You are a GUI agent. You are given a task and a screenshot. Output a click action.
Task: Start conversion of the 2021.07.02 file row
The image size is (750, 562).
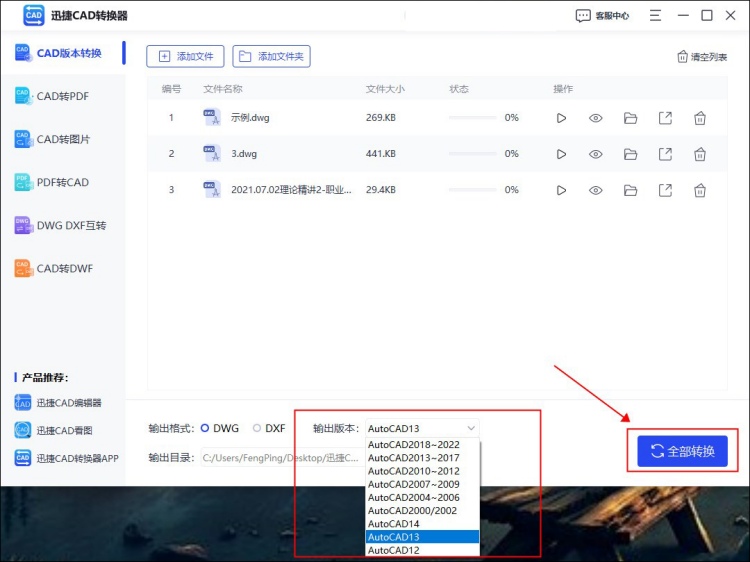(561, 190)
